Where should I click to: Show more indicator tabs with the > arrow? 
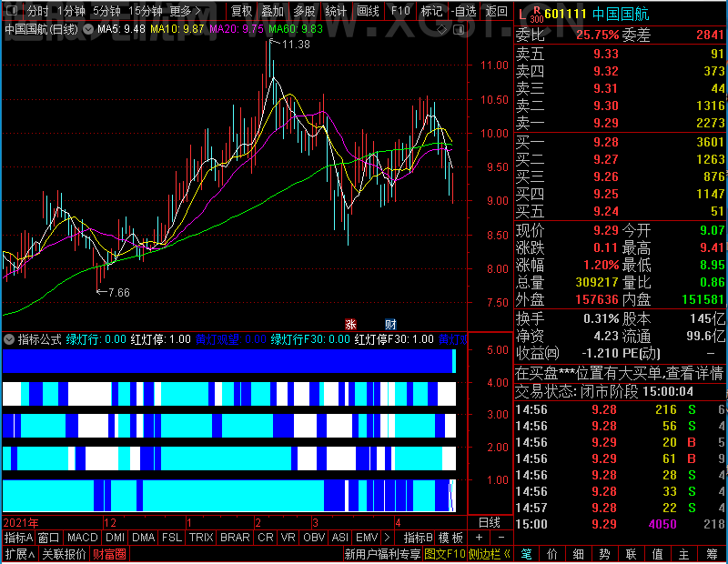[x=388, y=538]
